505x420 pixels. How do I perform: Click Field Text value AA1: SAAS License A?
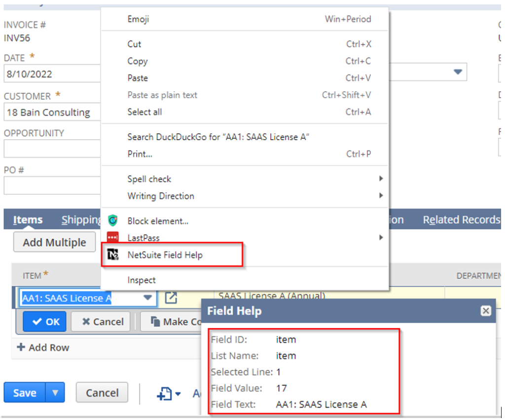click(x=321, y=404)
